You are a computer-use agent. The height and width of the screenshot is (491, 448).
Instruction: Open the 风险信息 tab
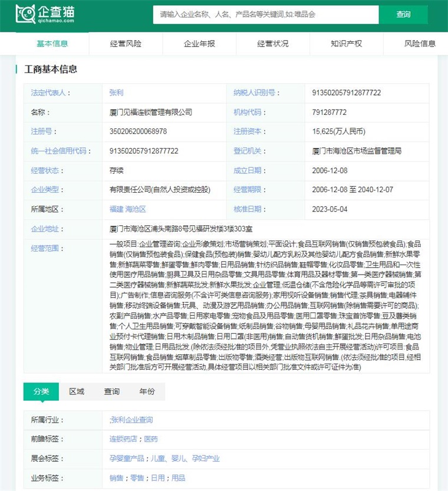(x=420, y=44)
